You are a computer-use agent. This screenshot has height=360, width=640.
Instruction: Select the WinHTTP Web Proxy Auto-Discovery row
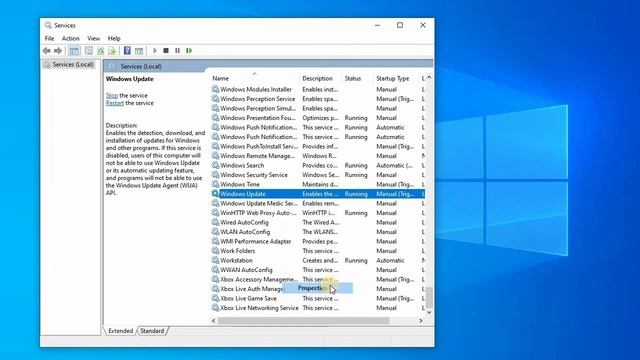(x=318, y=213)
